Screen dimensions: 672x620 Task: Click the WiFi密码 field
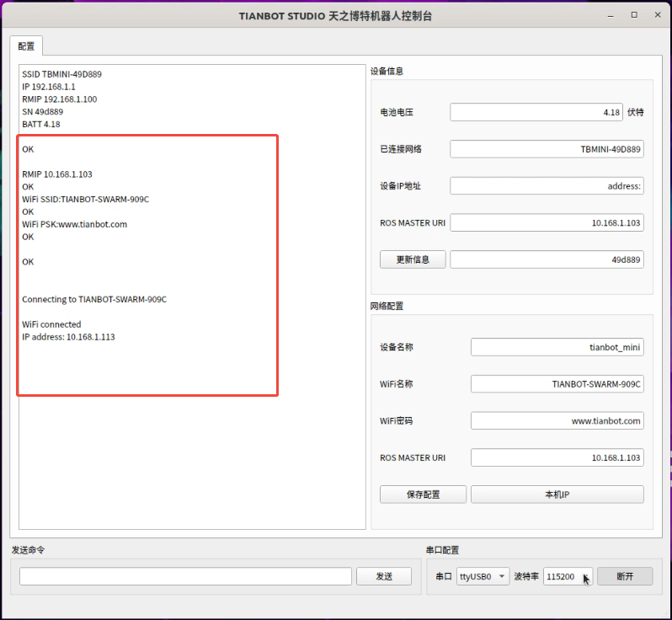pyautogui.click(x=557, y=420)
